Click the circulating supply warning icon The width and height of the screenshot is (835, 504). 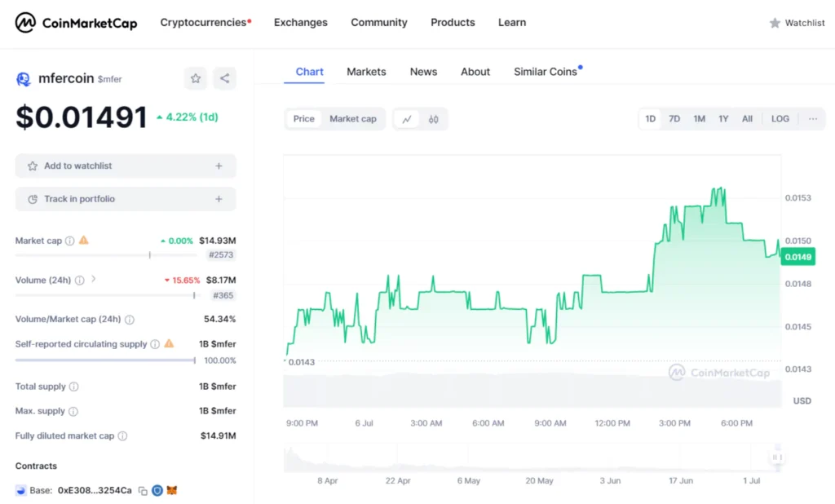coord(169,343)
